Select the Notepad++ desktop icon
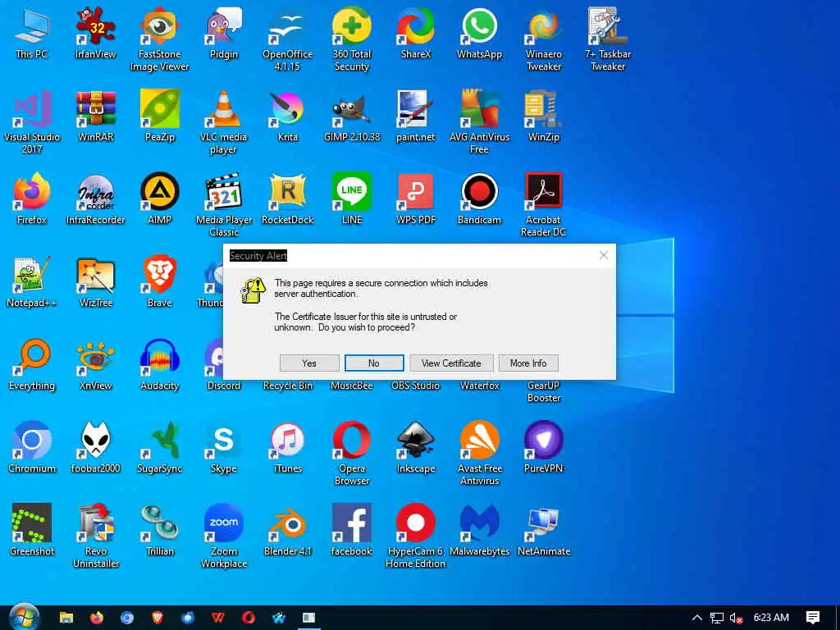 pos(32,282)
